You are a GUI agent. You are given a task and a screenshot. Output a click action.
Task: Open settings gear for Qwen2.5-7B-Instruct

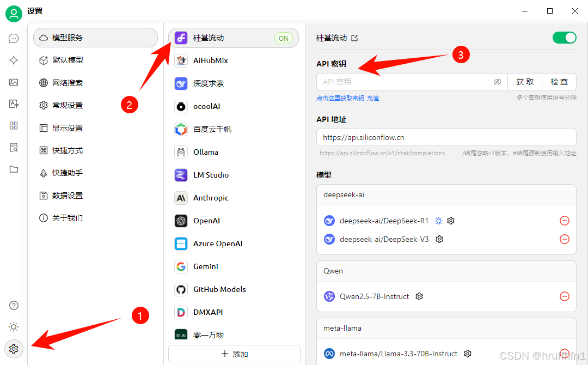[x=419, y=296]
